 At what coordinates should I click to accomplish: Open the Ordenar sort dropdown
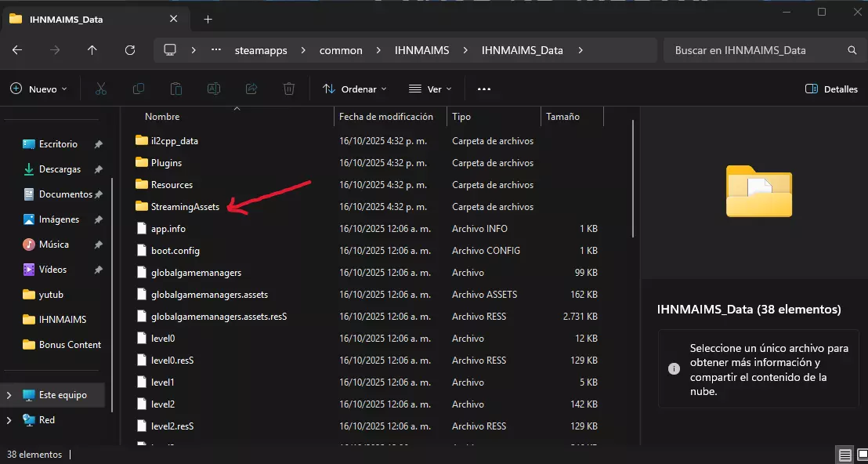point(356,89)
